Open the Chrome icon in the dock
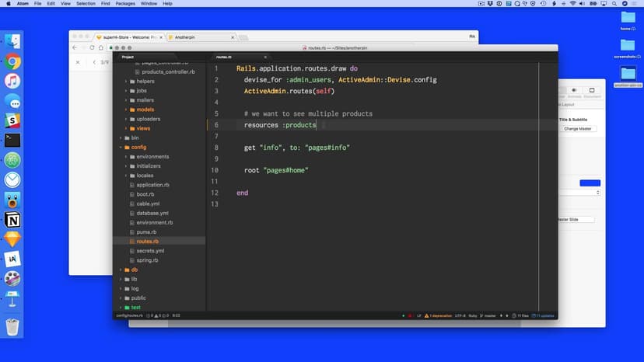The height and width of the screenshot is (362, 644). [x=12, y=61]
